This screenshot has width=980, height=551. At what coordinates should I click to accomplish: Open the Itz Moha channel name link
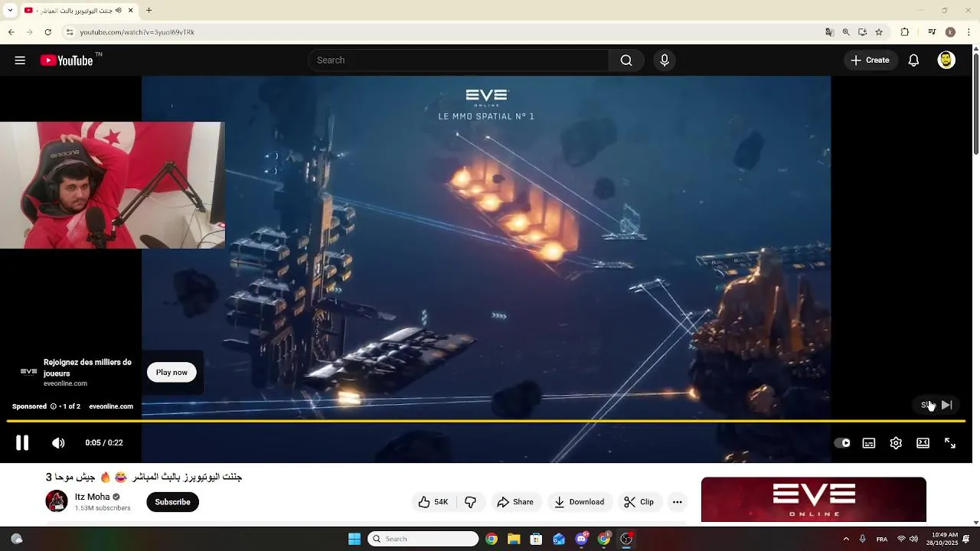tap(93, 497)
